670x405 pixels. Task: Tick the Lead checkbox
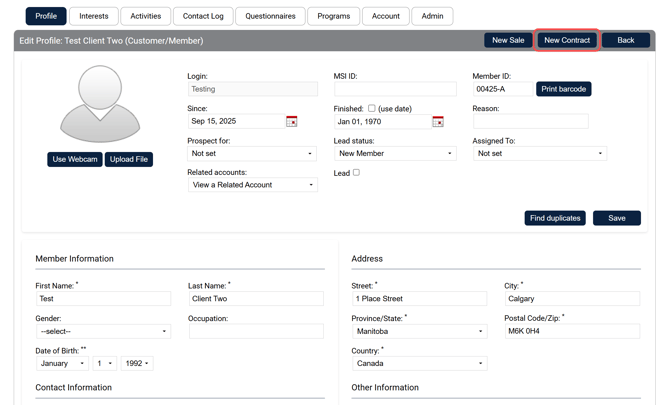click(356, 173)
